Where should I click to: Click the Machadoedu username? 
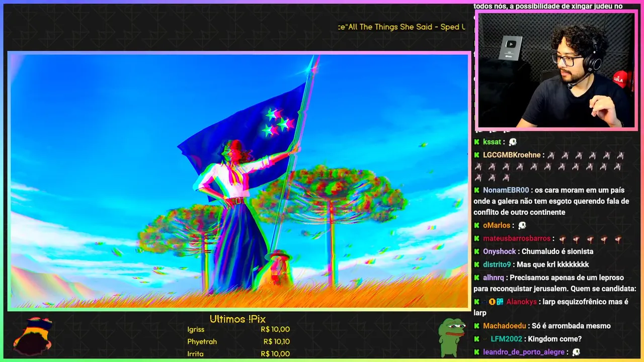[505, 326]
